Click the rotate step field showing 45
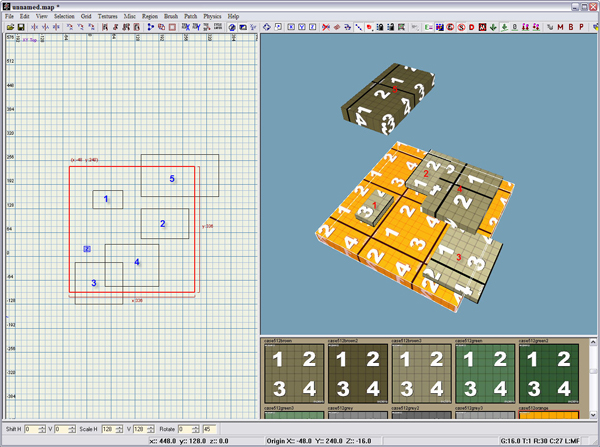 coord(209,429)
